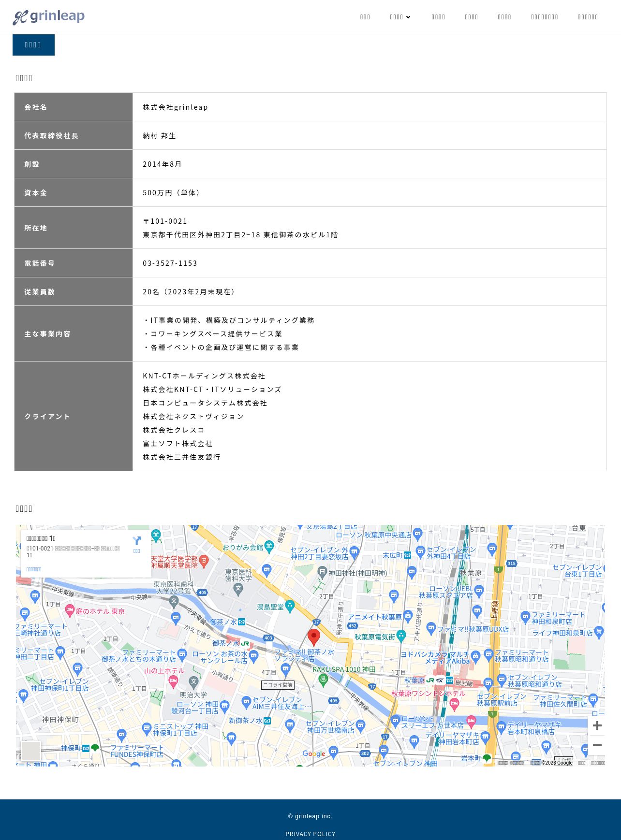Image resolution: width=621 pixels, height=840 pixels.
Task: Click the RAKU SPA 1010 神田 marker
Action: [324, 680]
